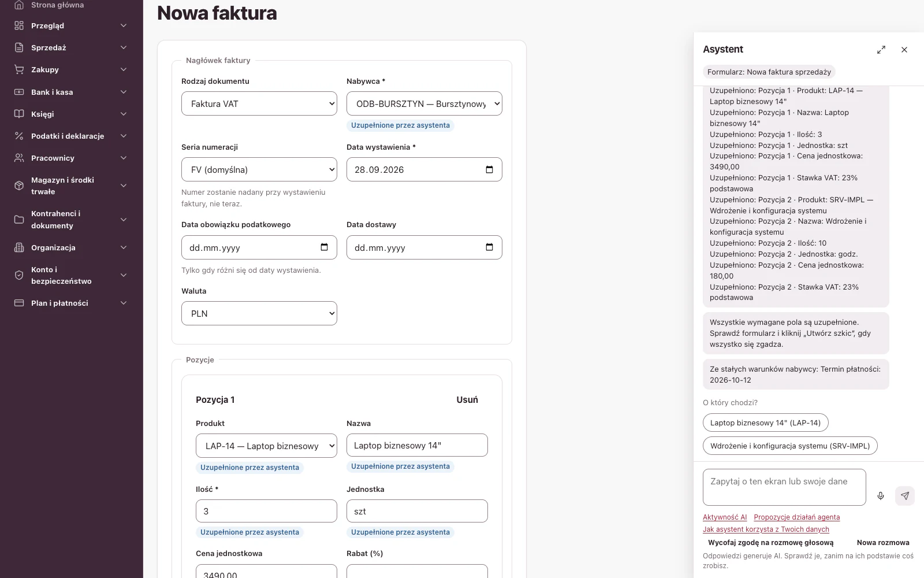Click the microphone icon in assistant input
924x578 pixels.
[881, 496]
